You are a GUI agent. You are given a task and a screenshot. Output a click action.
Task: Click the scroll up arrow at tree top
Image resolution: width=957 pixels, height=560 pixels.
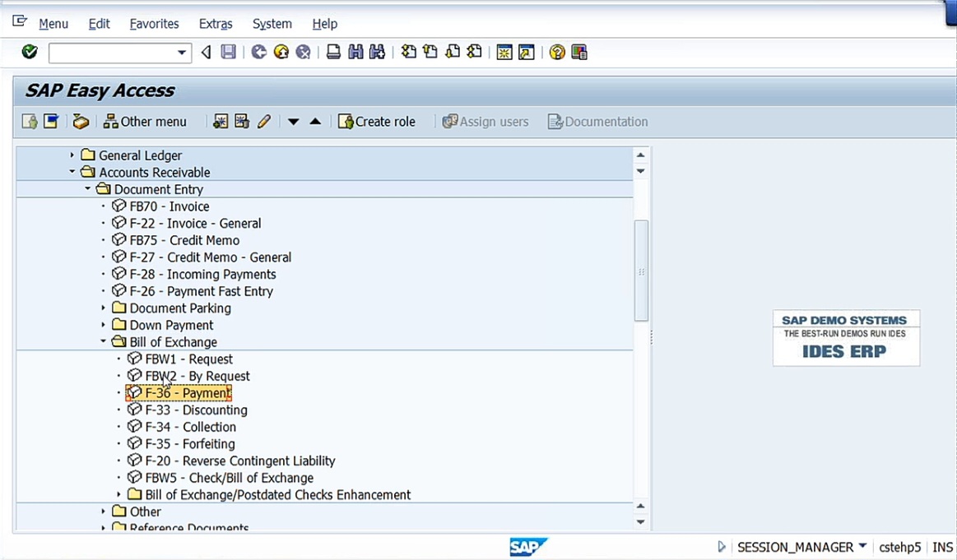tap(641, 155)
